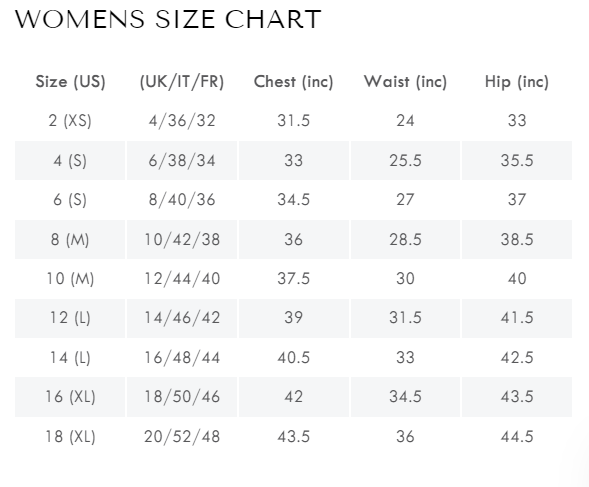Click the (UK/IT/FR) column header

click(182, 82)
